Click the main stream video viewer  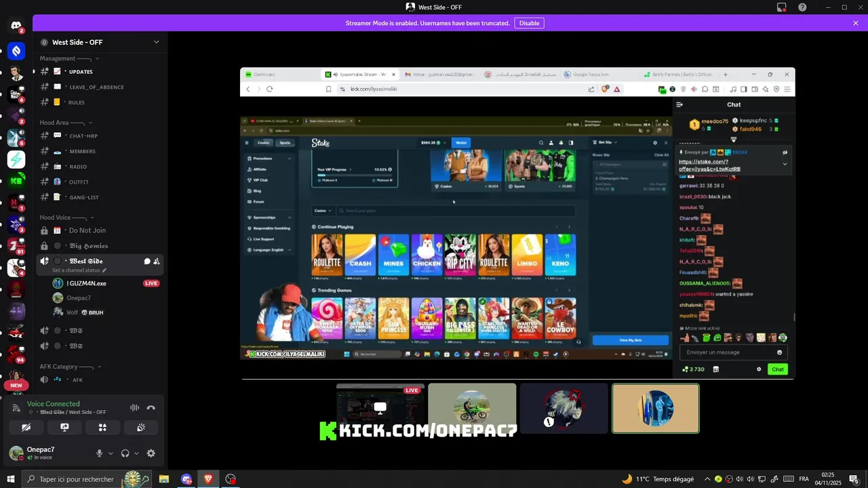pos(517,223)
